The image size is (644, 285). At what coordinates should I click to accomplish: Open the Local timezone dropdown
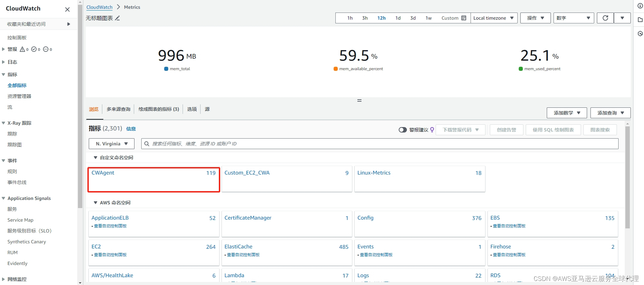click(494, 18)
